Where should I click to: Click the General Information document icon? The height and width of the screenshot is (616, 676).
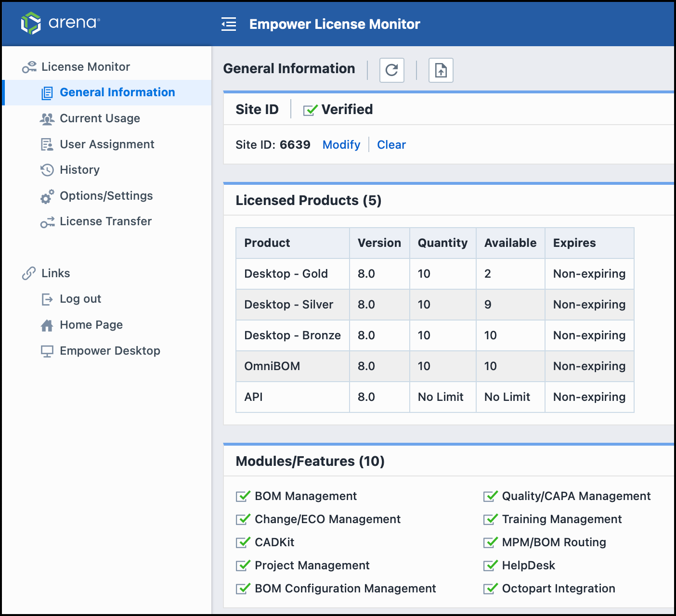click(47, 93)
